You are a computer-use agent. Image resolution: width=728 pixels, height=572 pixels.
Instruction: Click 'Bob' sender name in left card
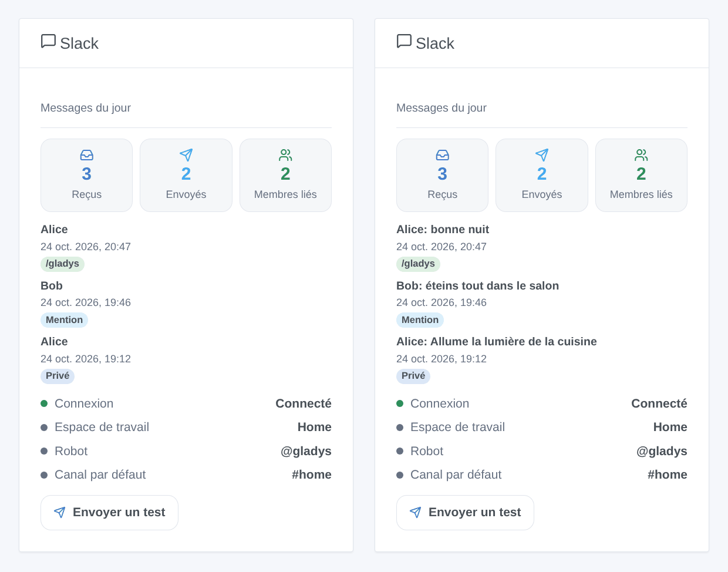[52, 286]
